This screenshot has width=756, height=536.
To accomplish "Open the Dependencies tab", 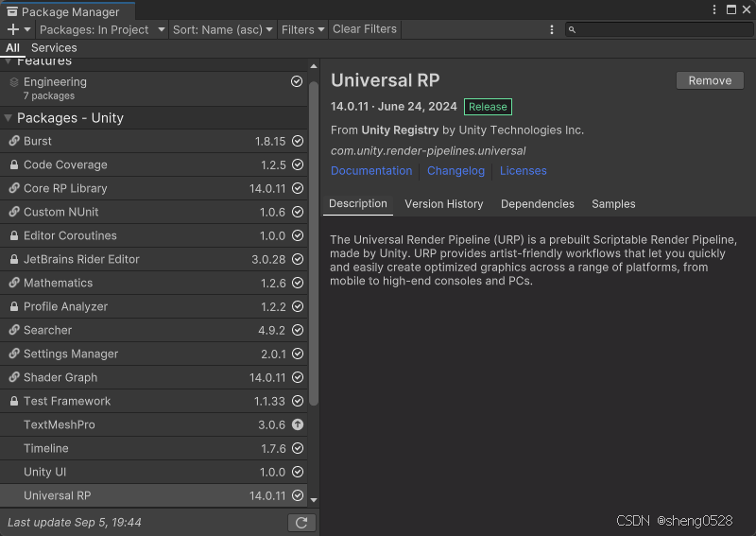I will pos(537,204).
